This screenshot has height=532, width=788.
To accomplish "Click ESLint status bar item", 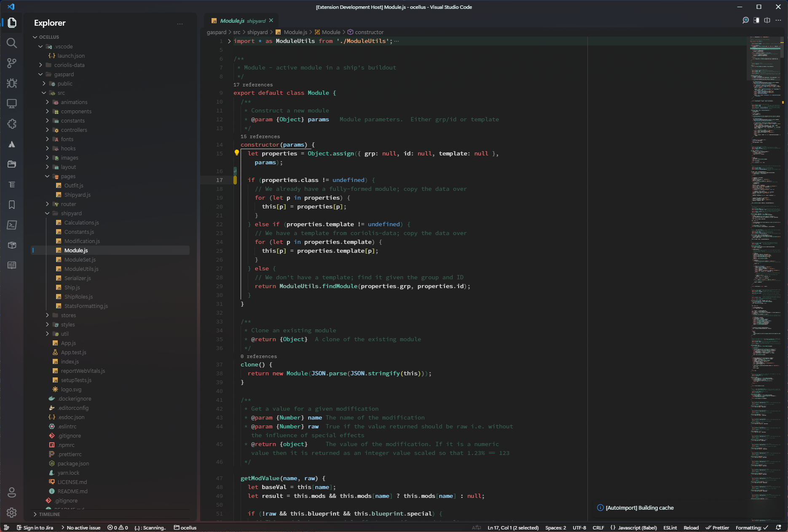I will coord(670,527).
